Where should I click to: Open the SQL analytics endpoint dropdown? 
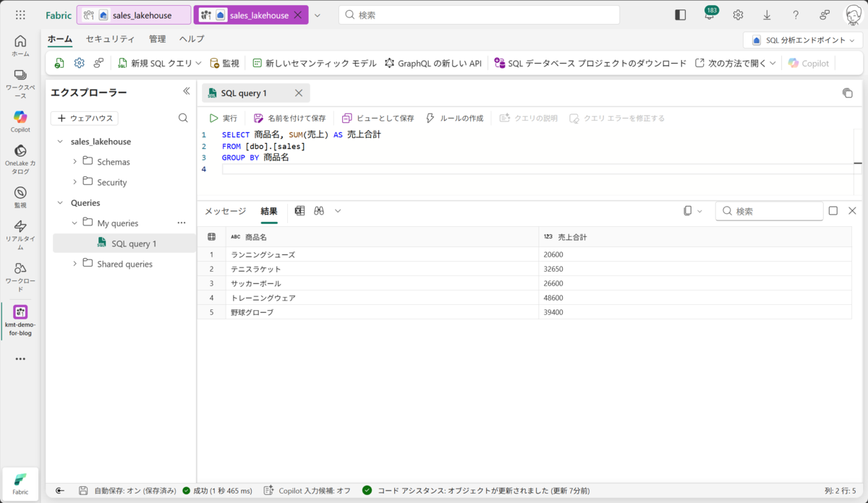coord(803,40)
